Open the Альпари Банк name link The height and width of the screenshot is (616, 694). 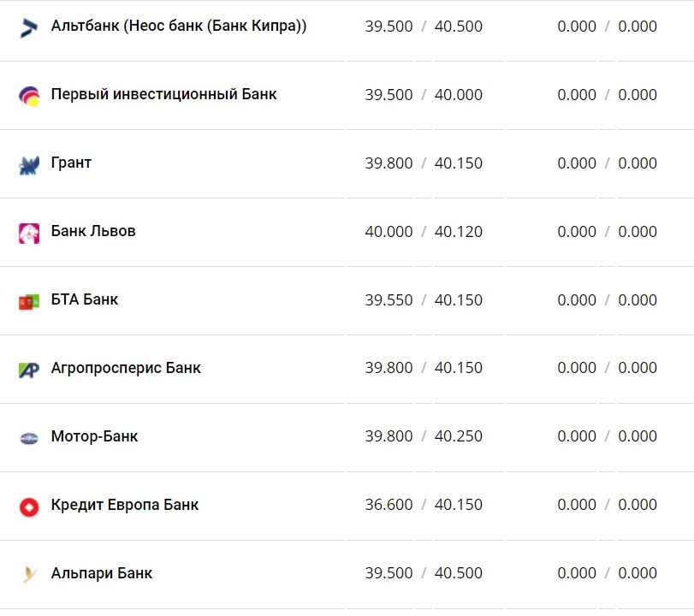[102, 574]
